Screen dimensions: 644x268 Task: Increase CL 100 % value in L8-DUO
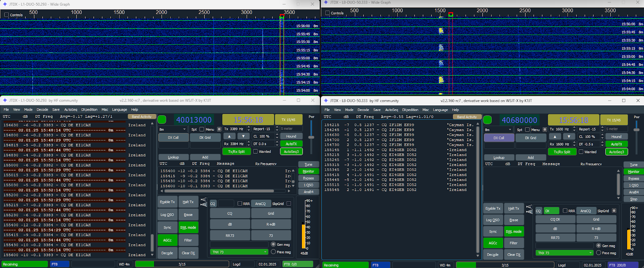click(x=603, y=135)
